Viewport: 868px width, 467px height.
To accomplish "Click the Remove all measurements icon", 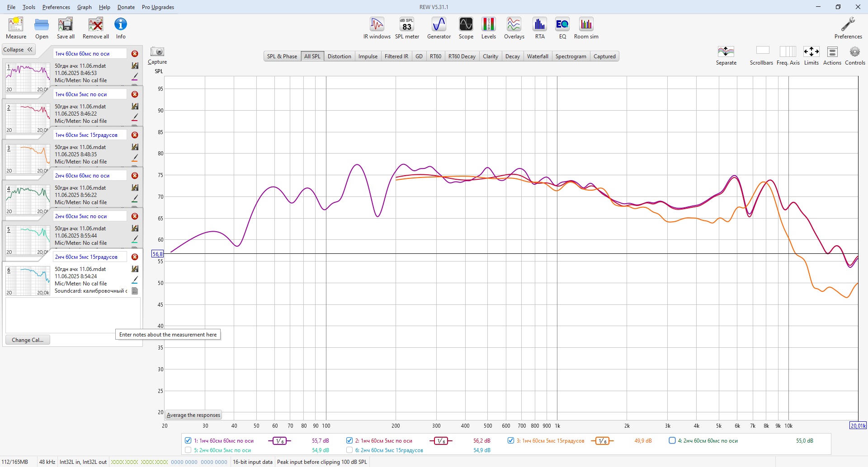I will pyautogui.click(x=96, y=28).
